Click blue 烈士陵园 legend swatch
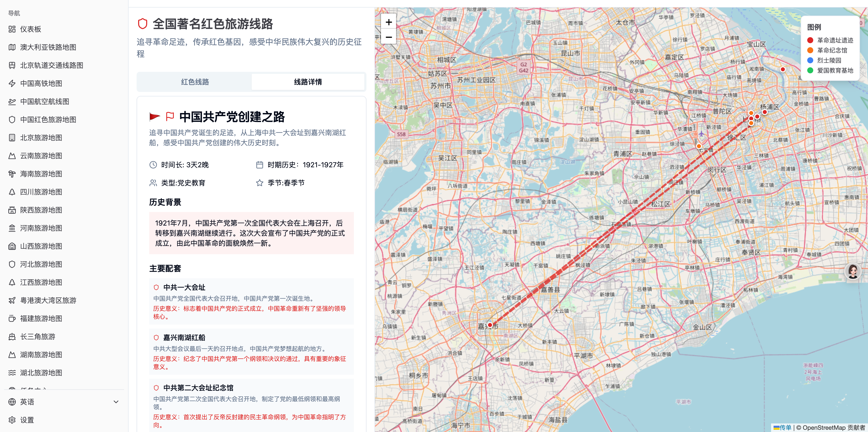 [810, 61]
